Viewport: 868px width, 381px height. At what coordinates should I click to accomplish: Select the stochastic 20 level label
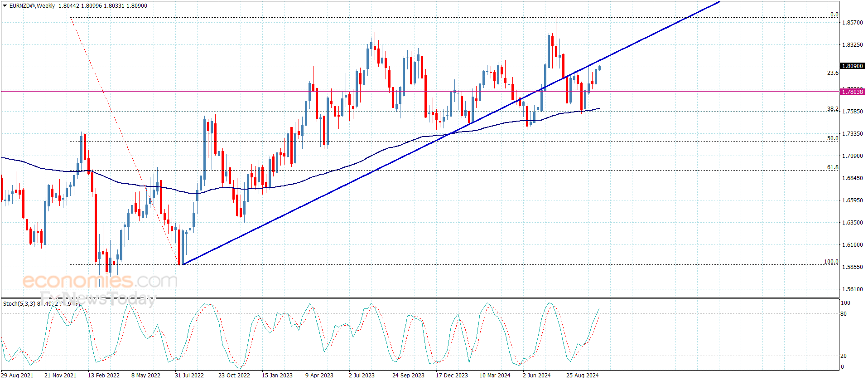click(844, 356)
